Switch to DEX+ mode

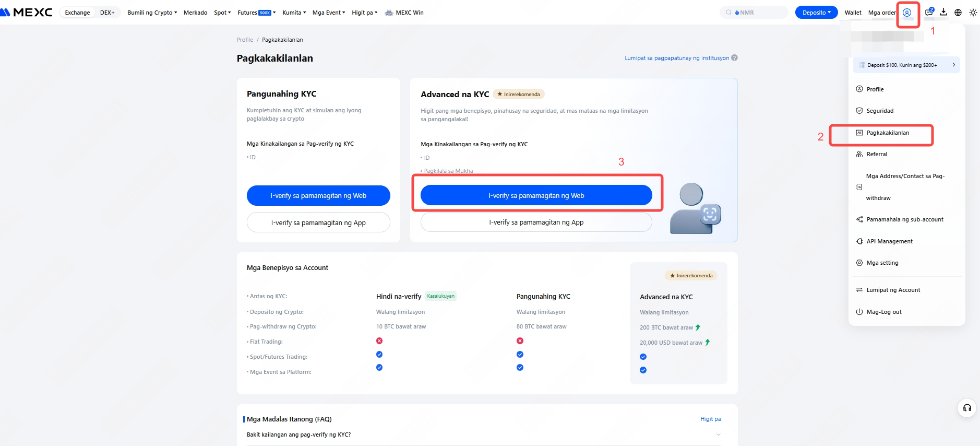tap(107, 13)
